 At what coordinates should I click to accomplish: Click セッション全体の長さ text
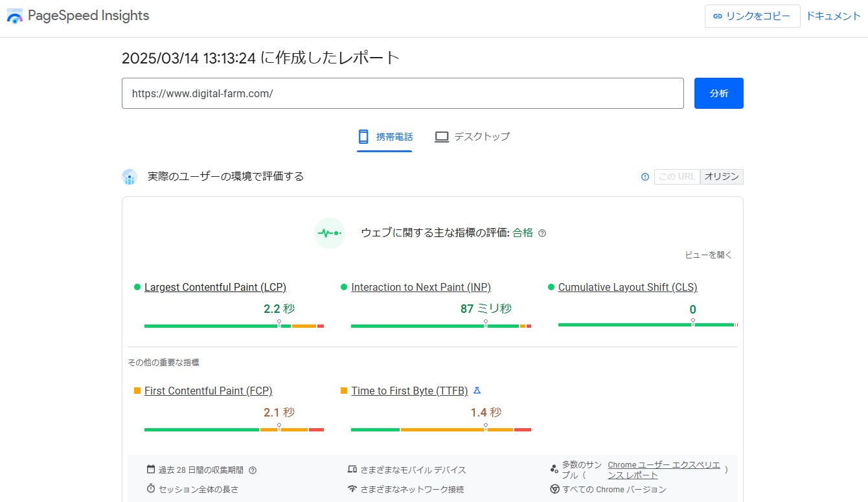click(198, 490)
